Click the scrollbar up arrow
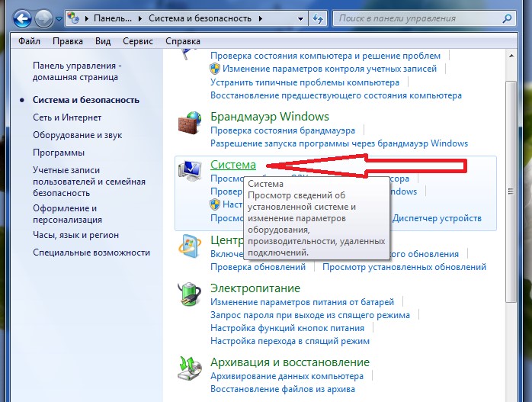Viewport: 532px width, 402px height. (511, 56)
